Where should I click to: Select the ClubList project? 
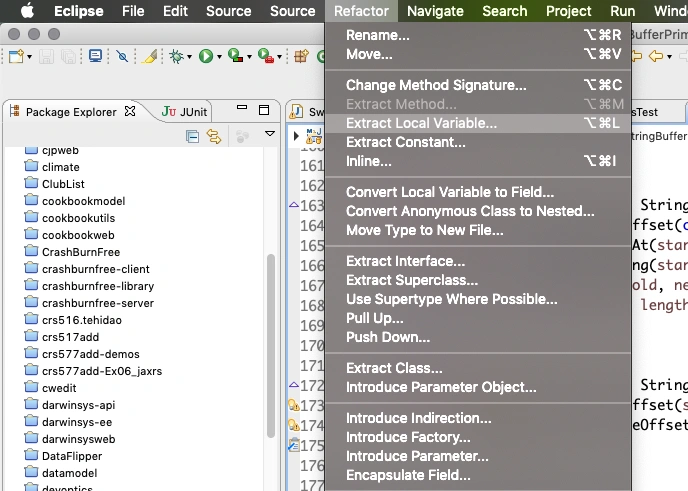click(x=63, y=184)
